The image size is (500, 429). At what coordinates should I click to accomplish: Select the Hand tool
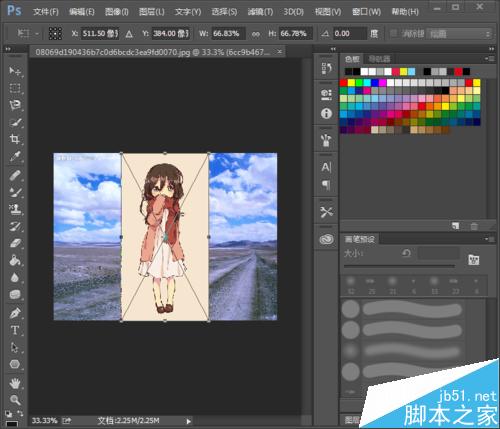(15, 383)
